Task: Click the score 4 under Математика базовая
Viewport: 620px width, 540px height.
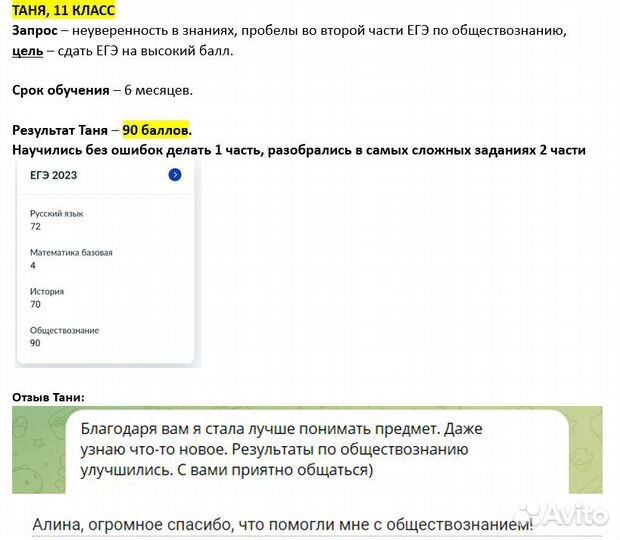Action: 33,265
